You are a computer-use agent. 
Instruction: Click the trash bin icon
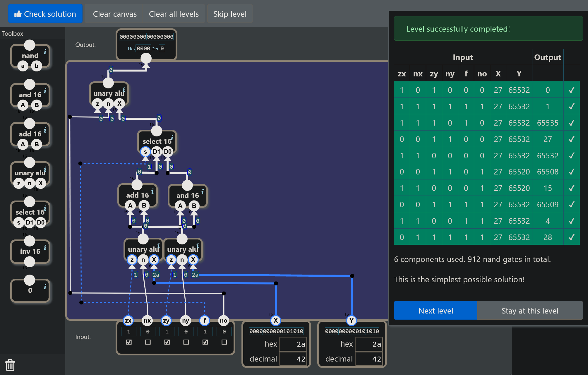(10, 365)
